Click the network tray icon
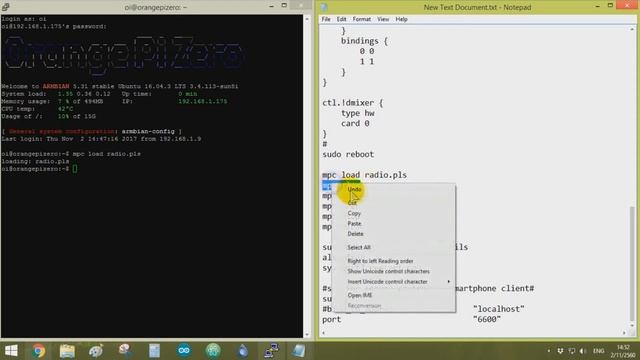 coord(571,351)
